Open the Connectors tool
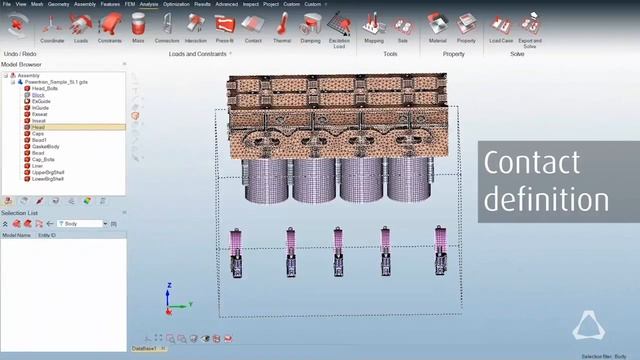 tap(167, 28)
